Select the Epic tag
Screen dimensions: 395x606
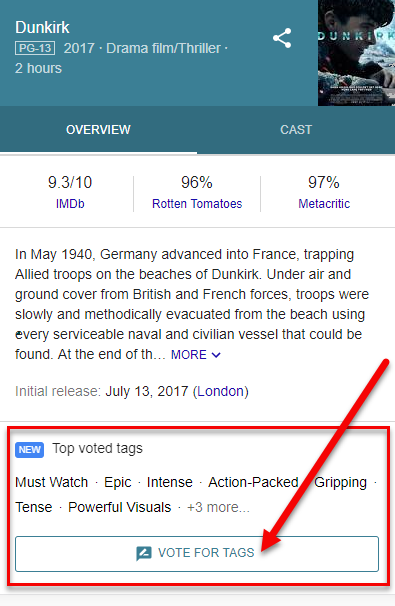(x=117, y=483)
